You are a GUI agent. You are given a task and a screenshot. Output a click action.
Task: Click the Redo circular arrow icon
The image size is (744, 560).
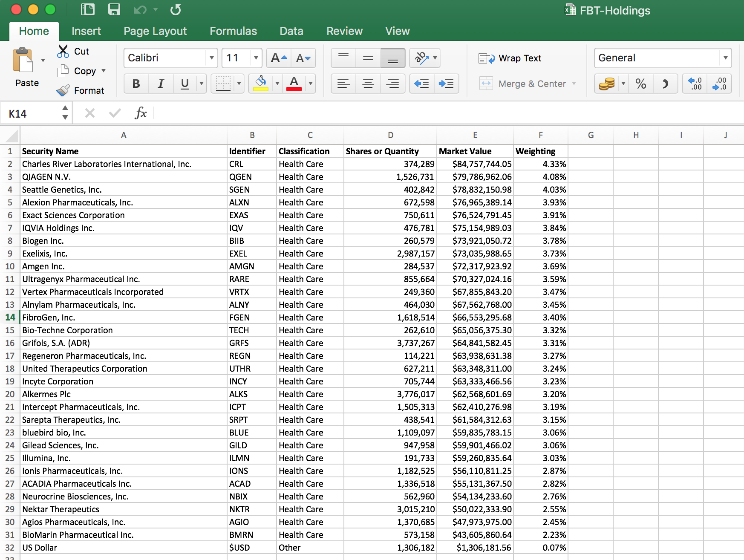(x=176, y=9)
